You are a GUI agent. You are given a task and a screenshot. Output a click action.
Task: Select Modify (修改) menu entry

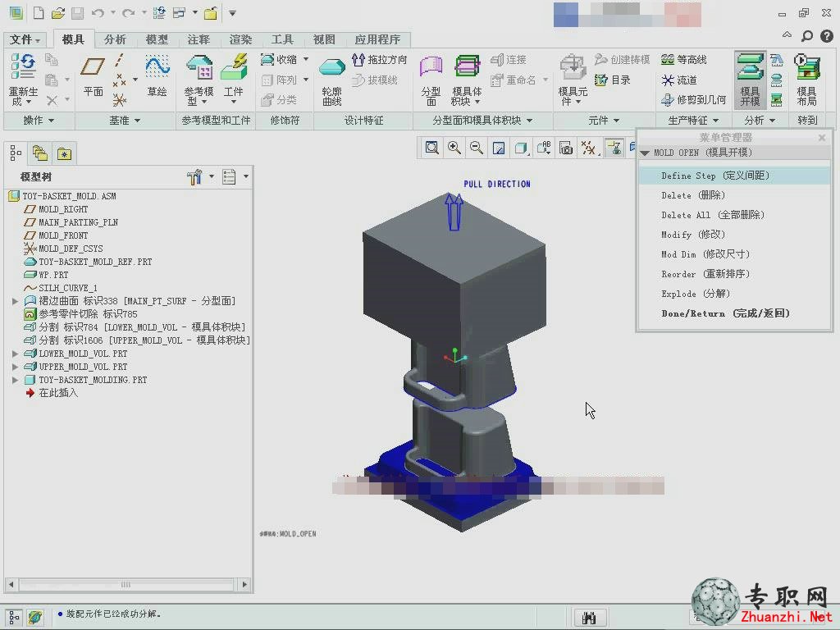[x=735, y=235]
